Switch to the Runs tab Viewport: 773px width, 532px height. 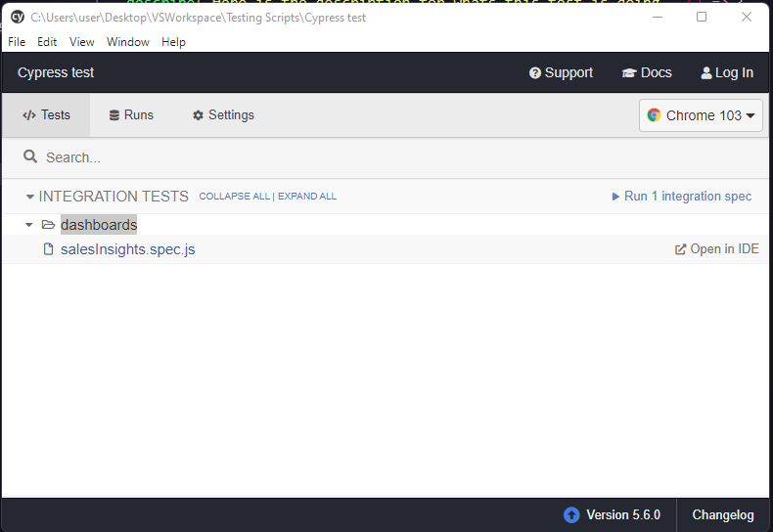click(x=131, y=115)
